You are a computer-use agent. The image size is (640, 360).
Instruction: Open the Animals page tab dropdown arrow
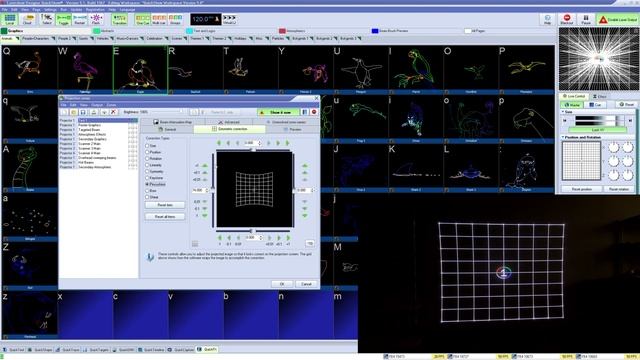pos(17,38)
